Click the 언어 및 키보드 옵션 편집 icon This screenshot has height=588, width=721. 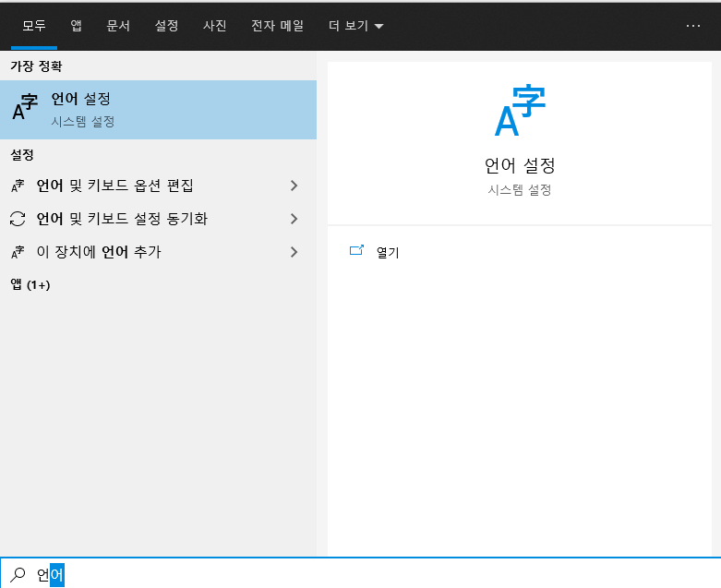point(18,186)
